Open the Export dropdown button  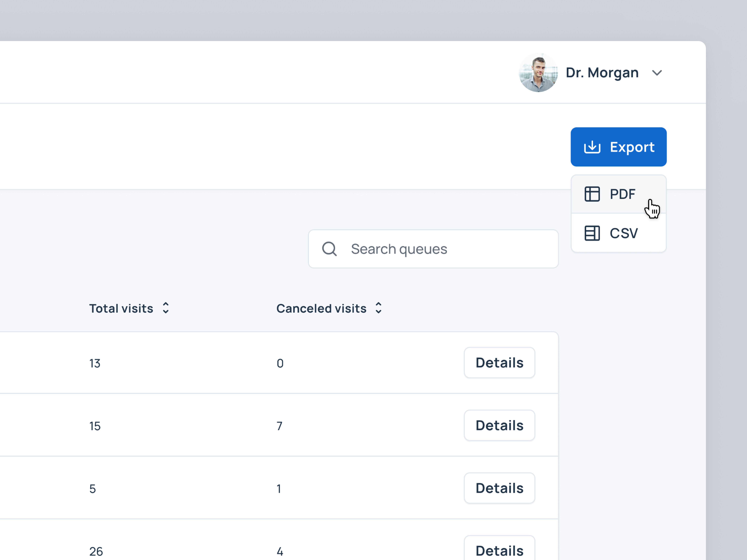click(x=618, y=147)
